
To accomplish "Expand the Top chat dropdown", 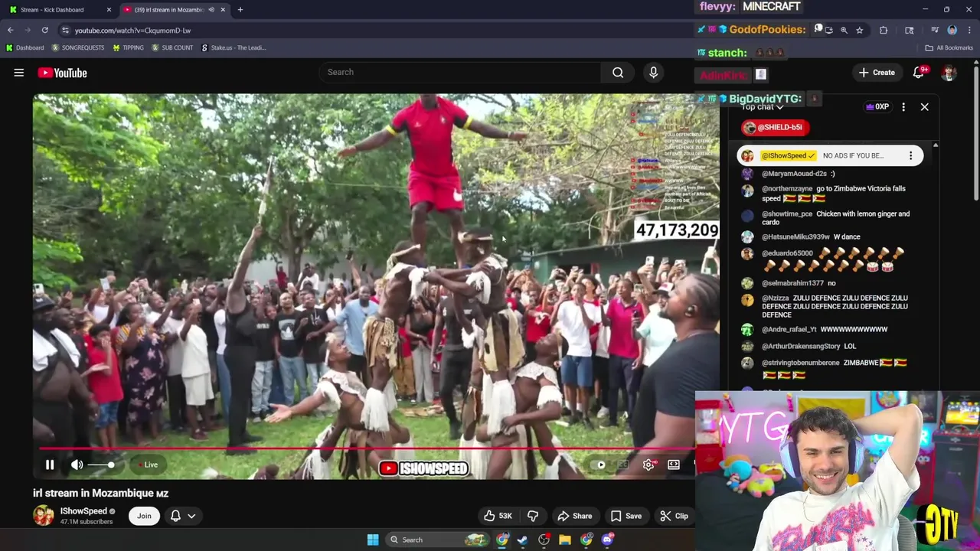I will tap(762, 107).
